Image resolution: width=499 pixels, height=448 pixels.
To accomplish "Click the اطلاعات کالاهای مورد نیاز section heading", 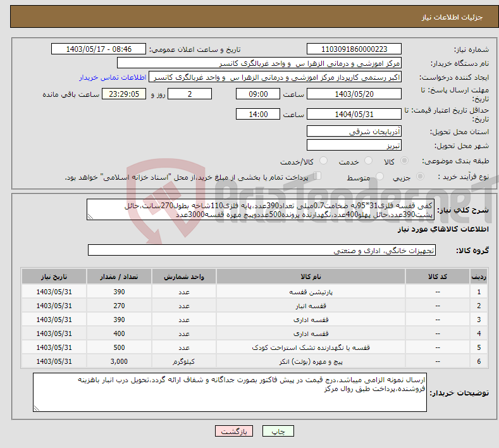I will [x=443, y=229].
